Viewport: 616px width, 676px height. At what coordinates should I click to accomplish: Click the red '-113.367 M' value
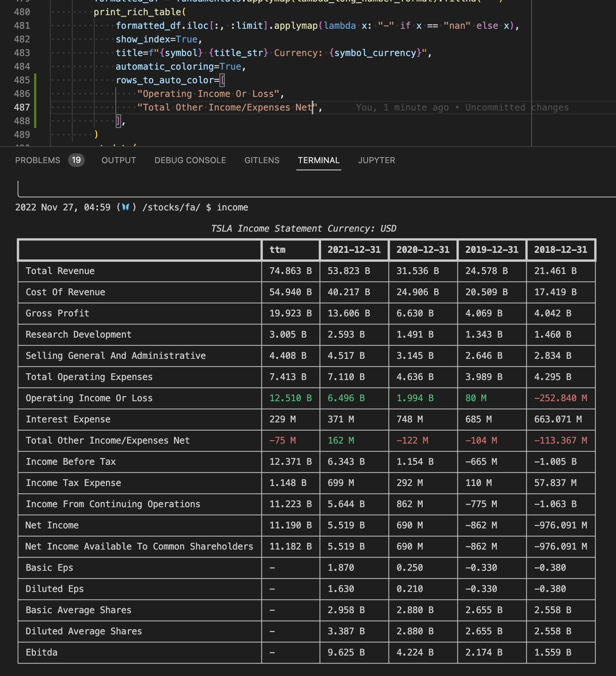coord(561,441)
